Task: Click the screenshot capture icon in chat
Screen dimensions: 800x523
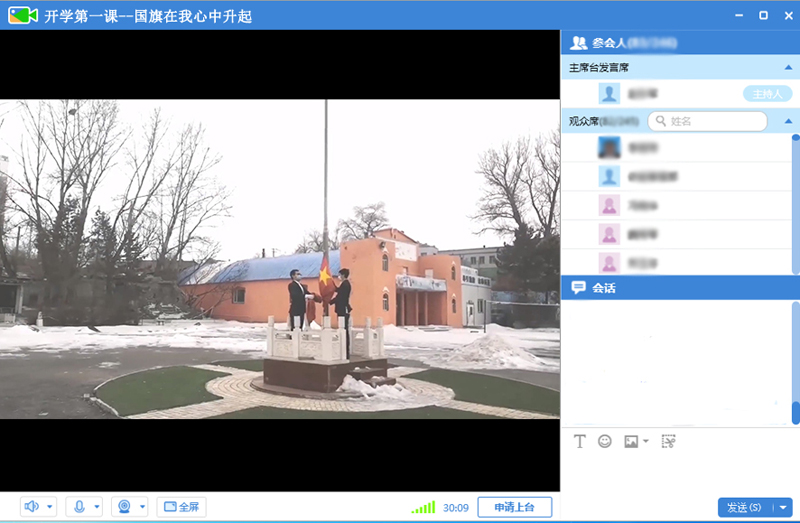Action: click(x=668, y=441)
